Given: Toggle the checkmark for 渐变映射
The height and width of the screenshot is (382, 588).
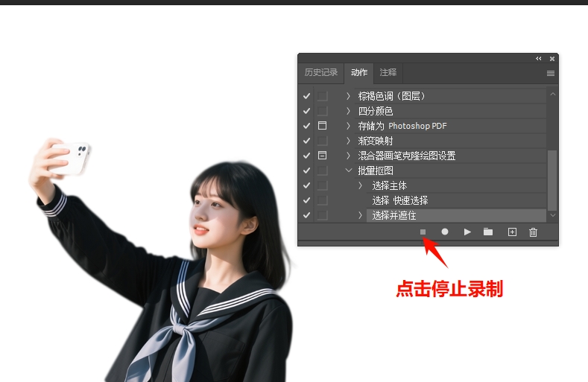Looking at the screenshot, I should 307,141.
